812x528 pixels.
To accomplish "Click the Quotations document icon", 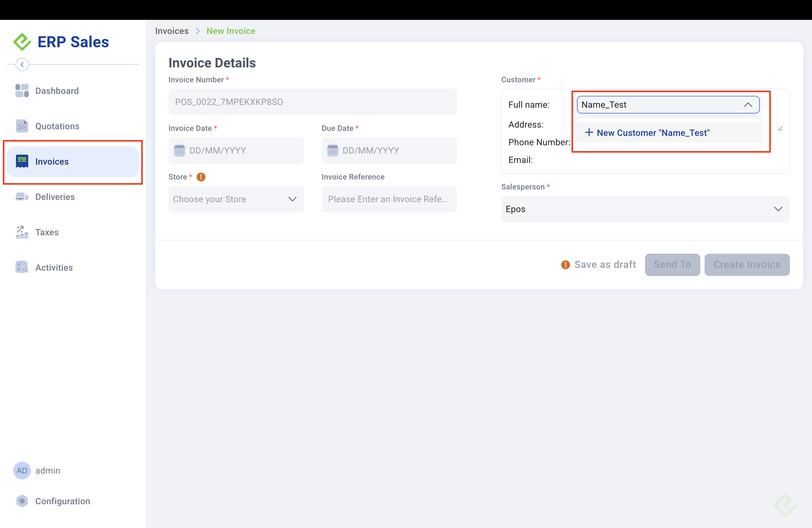I will coord(22,126).
